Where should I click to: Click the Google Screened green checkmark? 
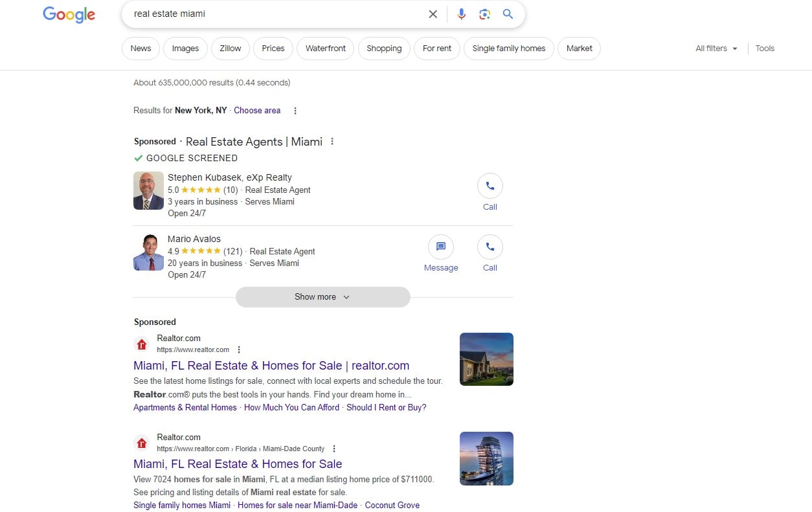pyautogui.click(x=138, y=158)
